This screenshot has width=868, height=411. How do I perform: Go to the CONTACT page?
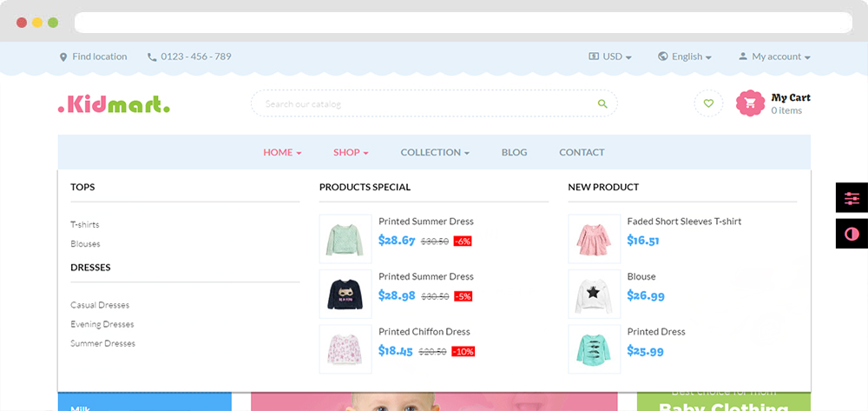point(582,152)
